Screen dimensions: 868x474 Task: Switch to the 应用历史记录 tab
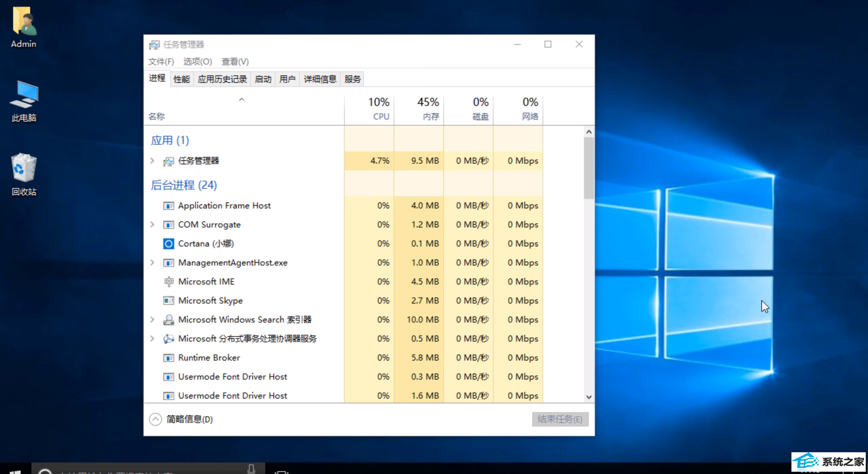[x=222, y=79]
